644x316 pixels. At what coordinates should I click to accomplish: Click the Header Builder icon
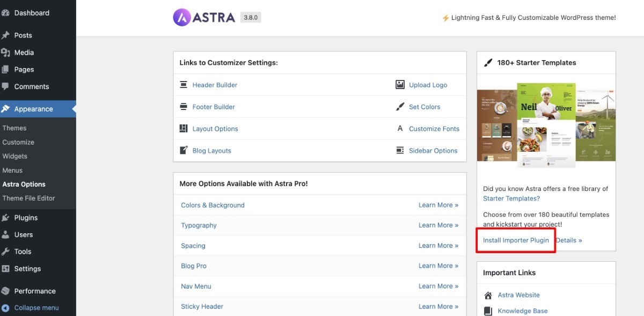pyautogui.click(x=184, y=85)
